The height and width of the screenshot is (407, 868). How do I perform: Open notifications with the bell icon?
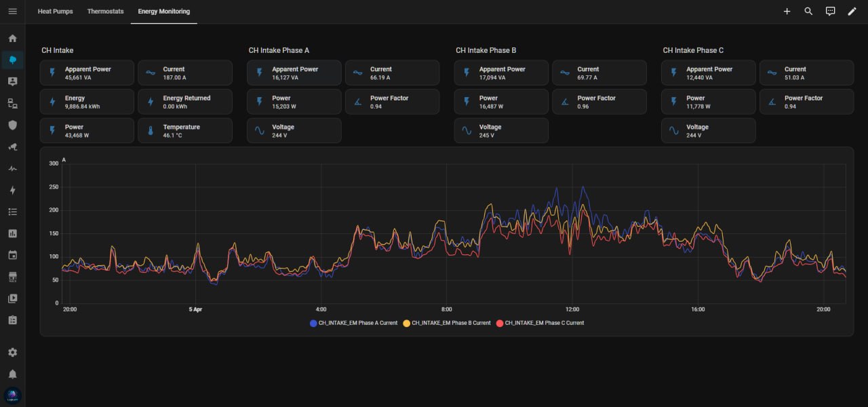click(x=12, y=374)
